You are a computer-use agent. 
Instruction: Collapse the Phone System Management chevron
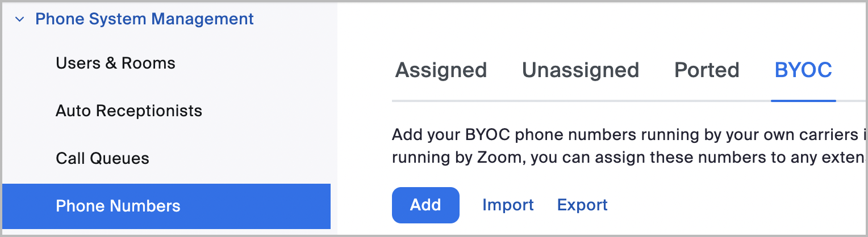20,19
